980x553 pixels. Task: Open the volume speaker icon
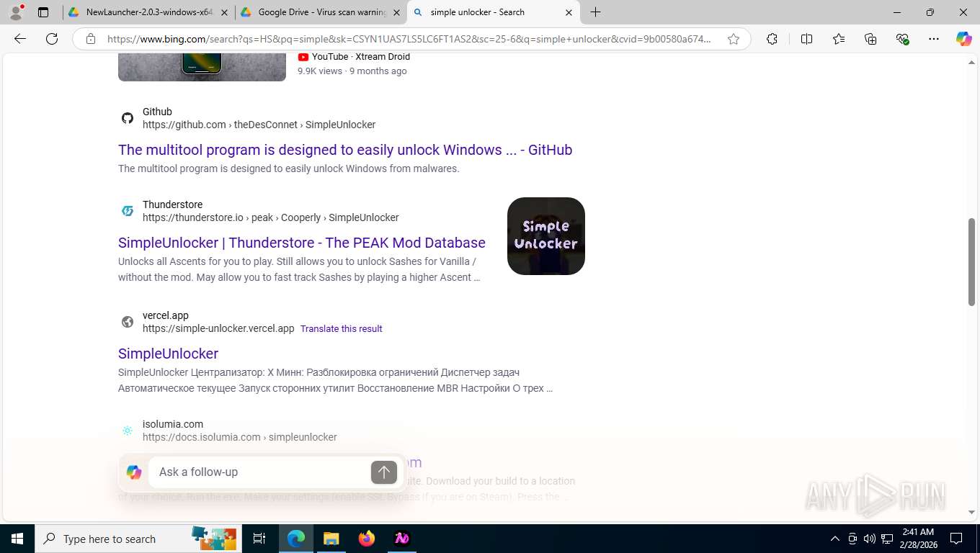(870, 539)
